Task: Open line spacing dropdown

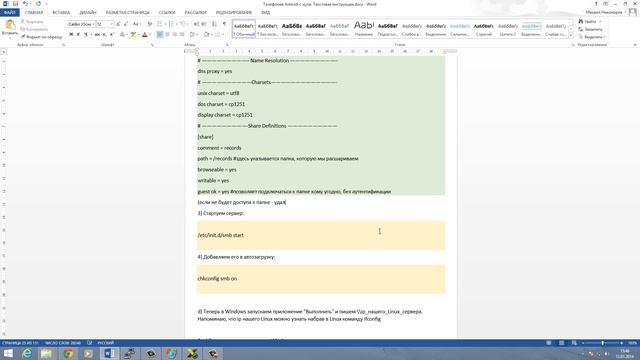Action: (x=193, y=35)
